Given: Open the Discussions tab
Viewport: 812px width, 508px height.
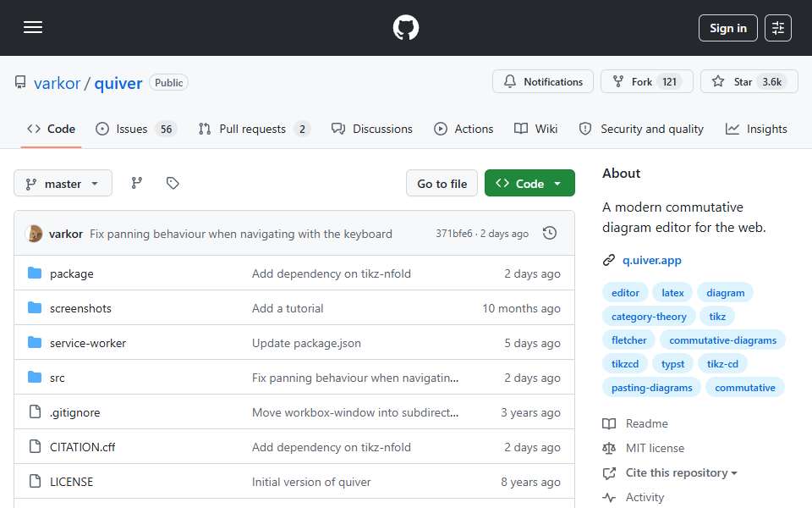Looking at the screenshot, I should coord(372,129).
